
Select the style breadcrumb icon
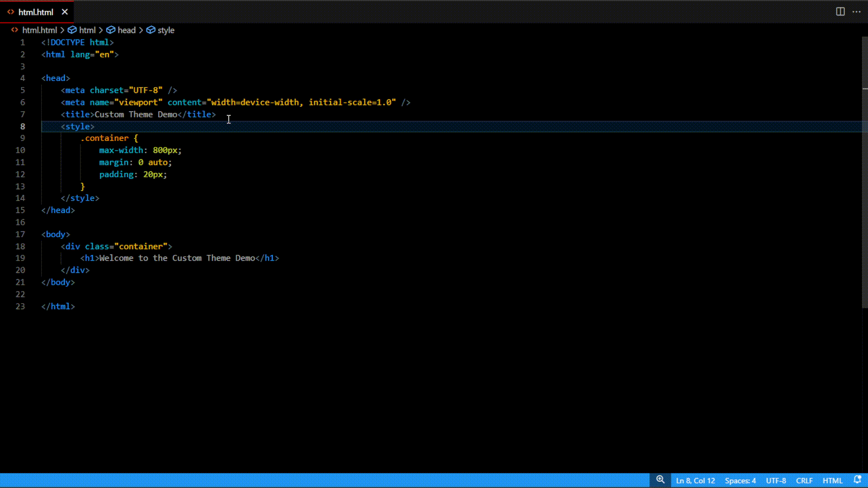click(151, 30)
